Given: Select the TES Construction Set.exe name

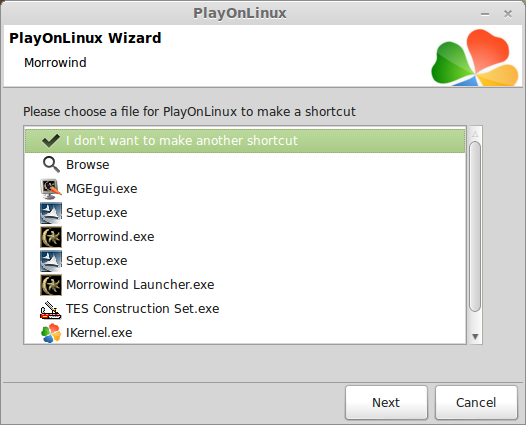Looking at the screenshot, I should pos(143,309).
